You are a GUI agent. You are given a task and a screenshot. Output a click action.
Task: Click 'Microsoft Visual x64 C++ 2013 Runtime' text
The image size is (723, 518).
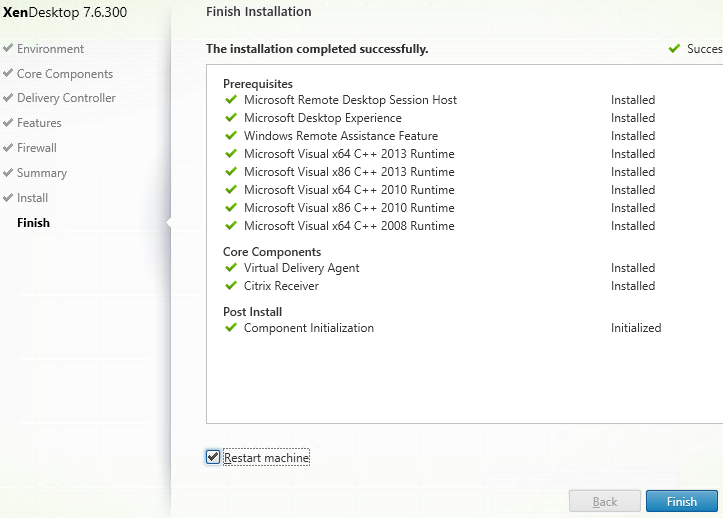[349, 154]
